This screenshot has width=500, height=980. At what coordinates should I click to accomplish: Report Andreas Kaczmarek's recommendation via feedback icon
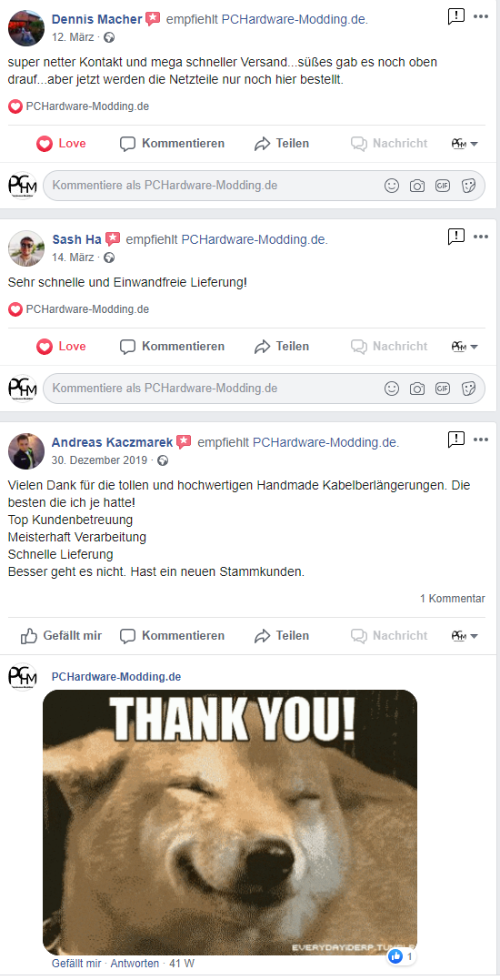pos(456,440)
